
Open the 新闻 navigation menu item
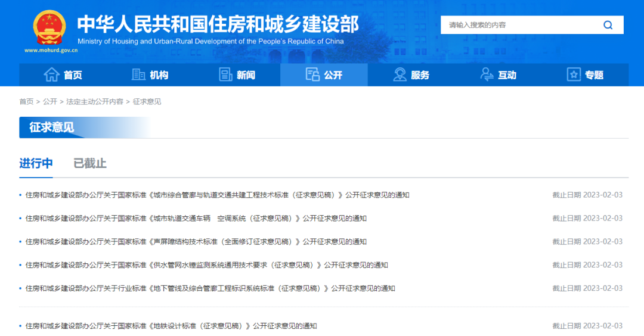point(237,74)
